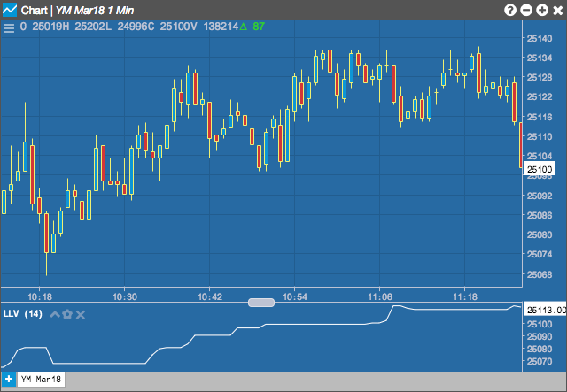The height and width of the screenshot is (392, 567).
Task: Select the YM Mar18 tab
Action: coord(42,379)
